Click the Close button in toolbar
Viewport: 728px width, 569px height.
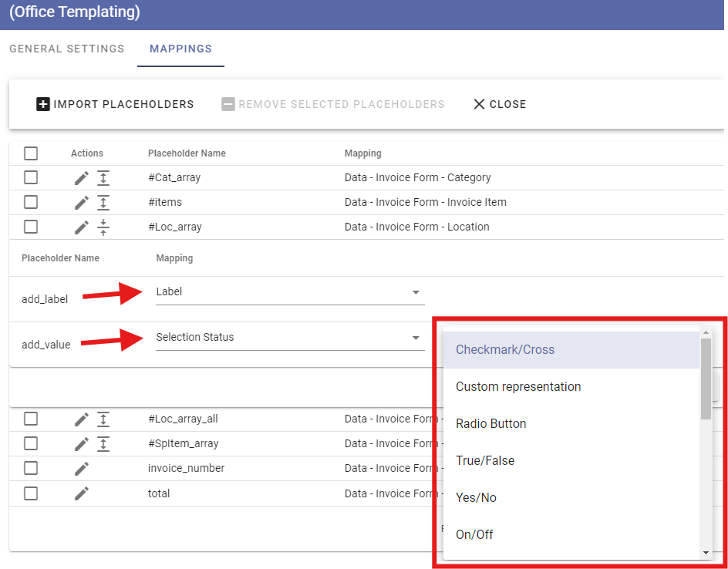click(500, 104)
